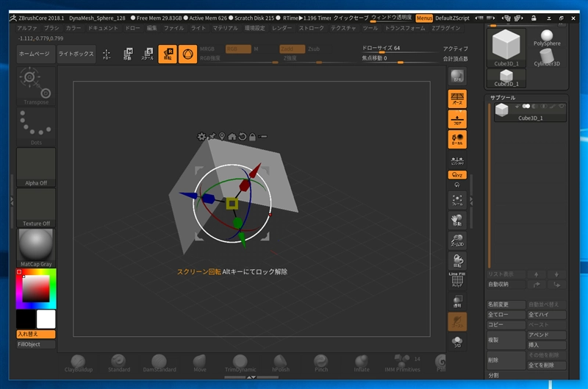Image resolution: width=588 pixels, height=389 pixels.
Task: Open the MatCap Gray material selector
Action: coord(36,249)
